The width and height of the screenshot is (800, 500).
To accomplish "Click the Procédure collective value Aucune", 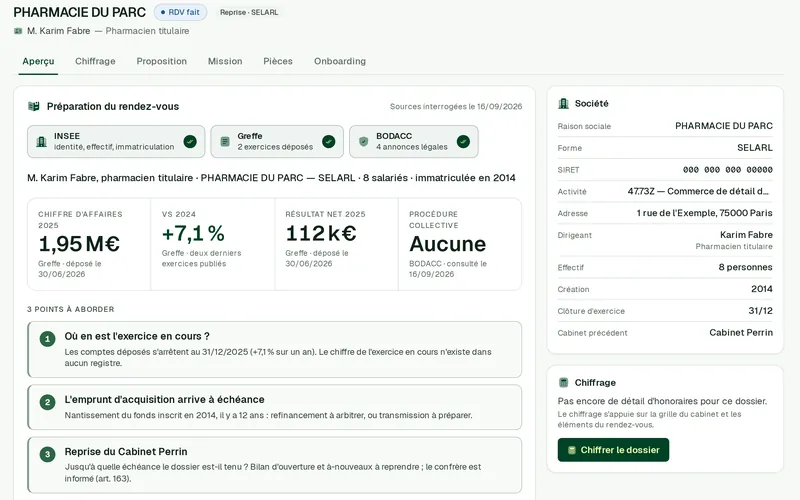I will [x=447, y=244].
